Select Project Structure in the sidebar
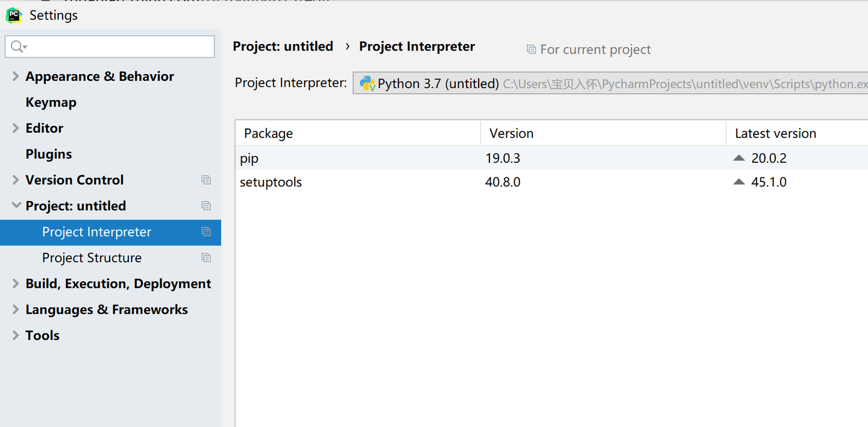Viewport: 868px width, 427px height. (92, 258)
